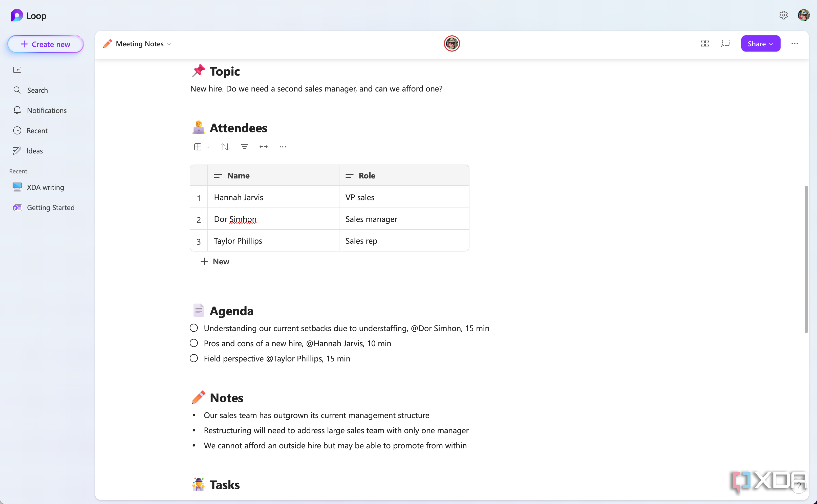This screenshot has height=504, width=817.
Task: Open the settings gear icon
Action: click(783, 15)
